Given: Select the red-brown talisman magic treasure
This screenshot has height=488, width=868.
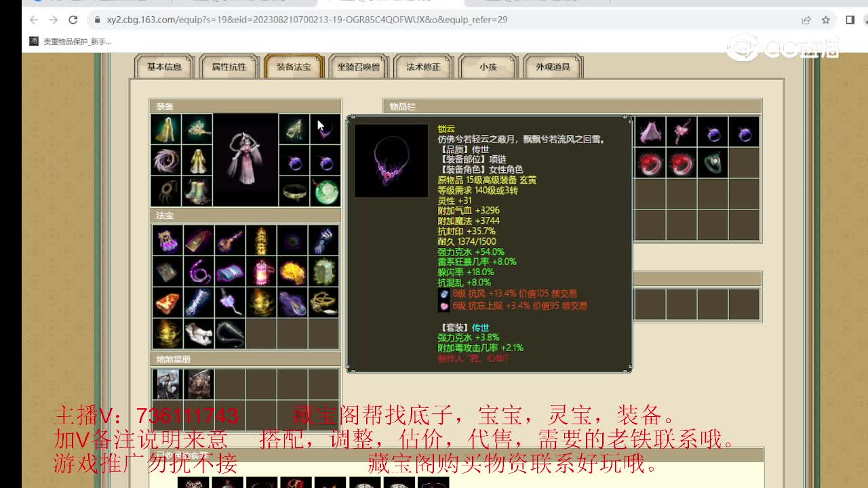Looking at the screenshot, I should tap(199, 240).
